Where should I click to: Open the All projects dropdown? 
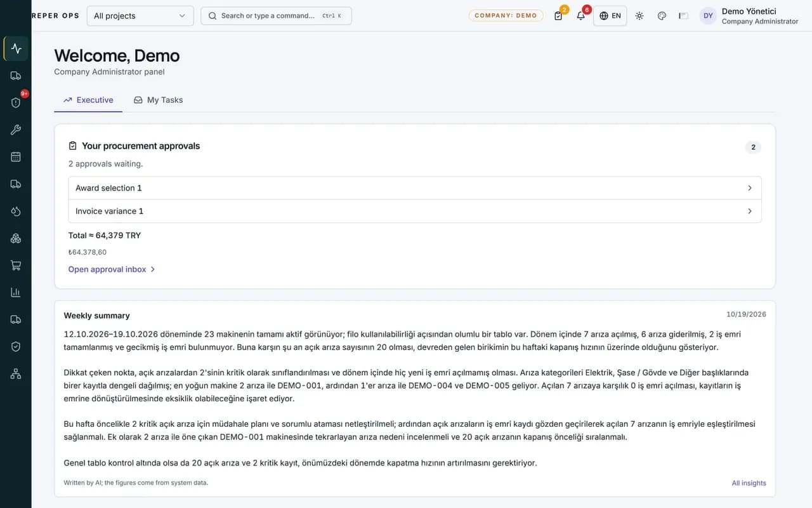(x=140, y=16)
